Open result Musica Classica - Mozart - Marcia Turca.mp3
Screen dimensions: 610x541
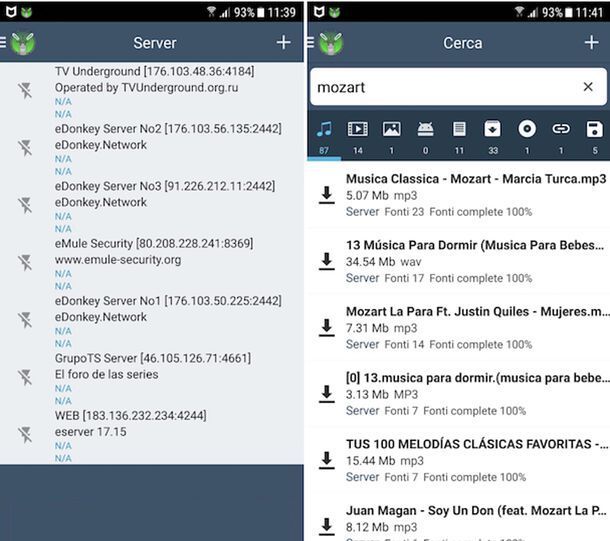pyautogui.click(x=459, y=195)
